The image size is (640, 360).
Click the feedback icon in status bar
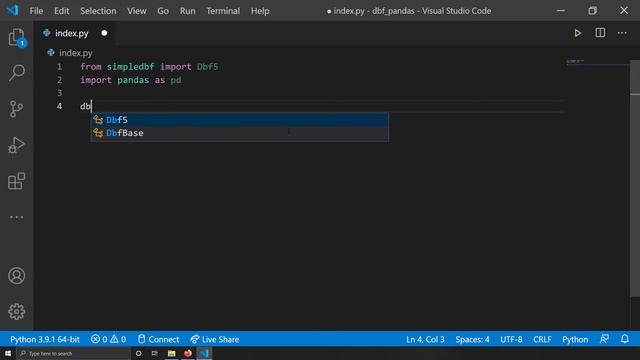tap(604, 339)
